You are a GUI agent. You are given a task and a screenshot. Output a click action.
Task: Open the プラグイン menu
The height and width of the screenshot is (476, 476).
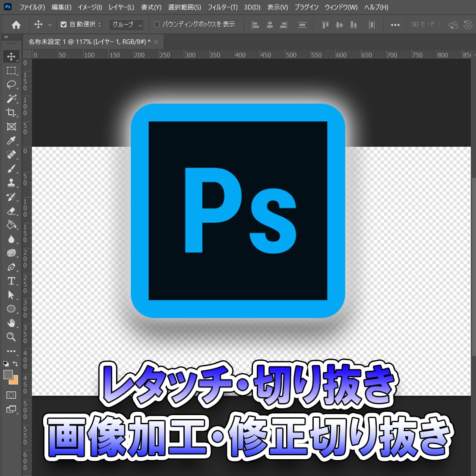pos(306,7)
